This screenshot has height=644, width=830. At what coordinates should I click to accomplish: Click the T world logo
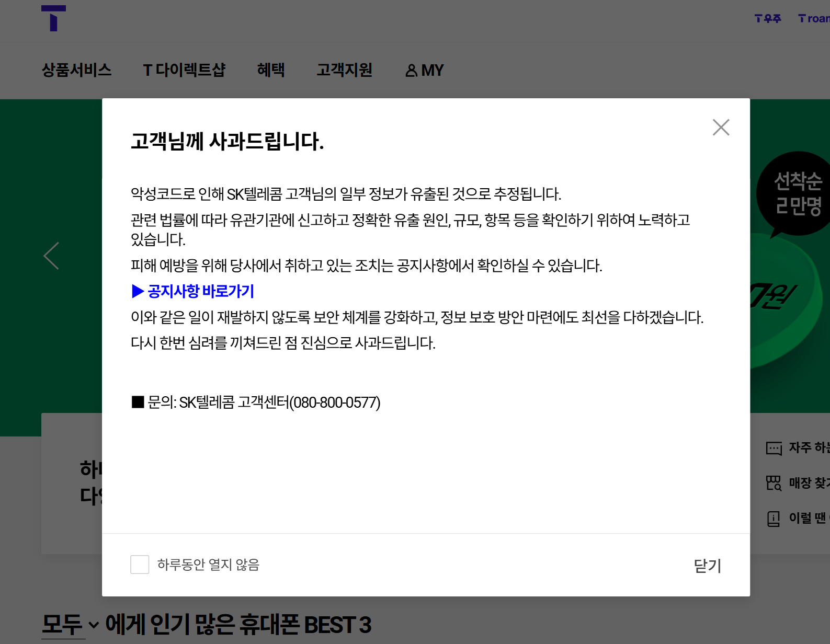pyautogui.click(x=53, y=18)
